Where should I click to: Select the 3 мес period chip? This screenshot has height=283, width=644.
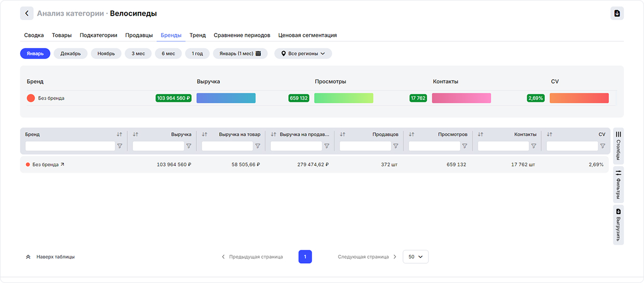tap(138, 53)
